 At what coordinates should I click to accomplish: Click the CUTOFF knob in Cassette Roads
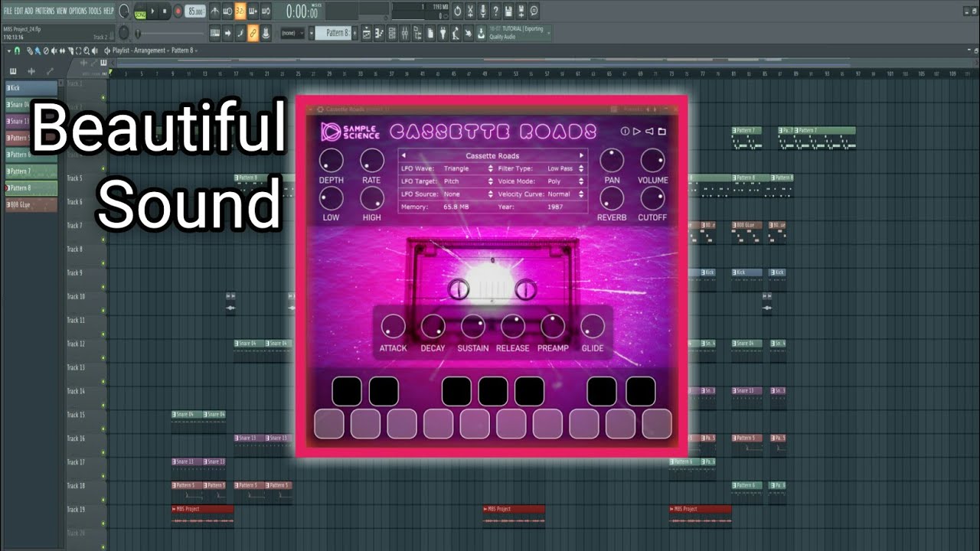(x=652, y=198)
